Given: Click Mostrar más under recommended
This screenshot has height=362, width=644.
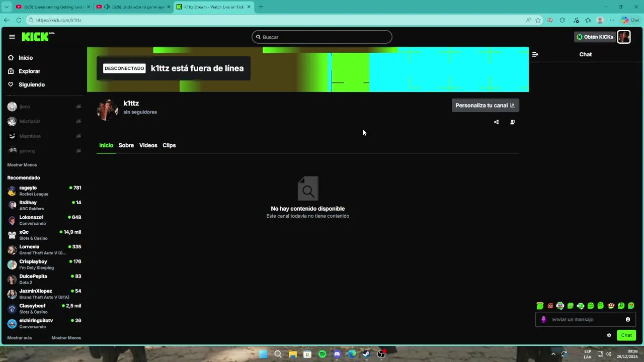Looking at the screenshot, I should (20, 338).
